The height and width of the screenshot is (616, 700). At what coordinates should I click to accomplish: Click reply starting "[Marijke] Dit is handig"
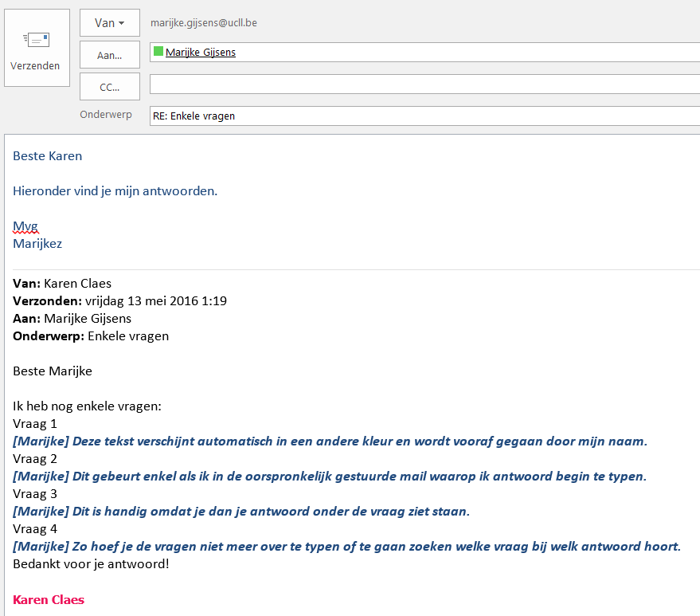tap(241, 512)
